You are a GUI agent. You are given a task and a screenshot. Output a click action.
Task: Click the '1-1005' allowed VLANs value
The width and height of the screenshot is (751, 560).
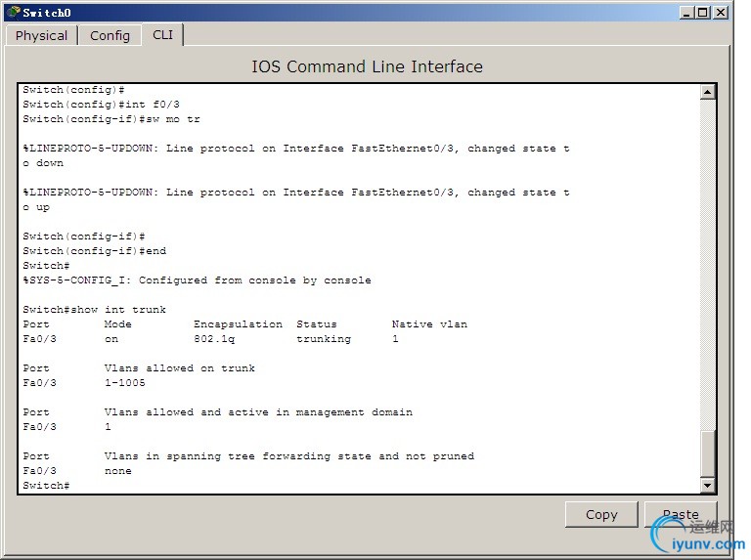coord(124,383)
